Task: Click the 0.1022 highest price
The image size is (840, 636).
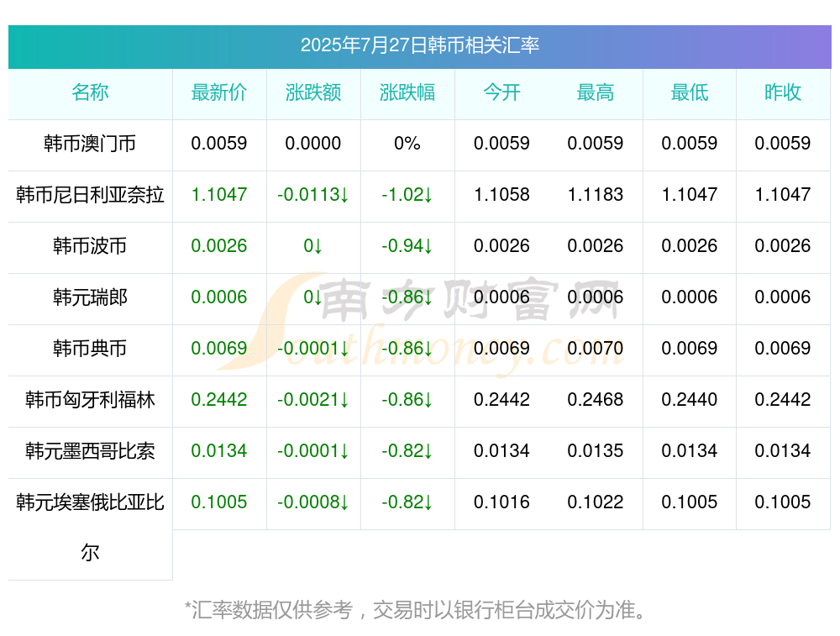Action: tap(596, 502)
